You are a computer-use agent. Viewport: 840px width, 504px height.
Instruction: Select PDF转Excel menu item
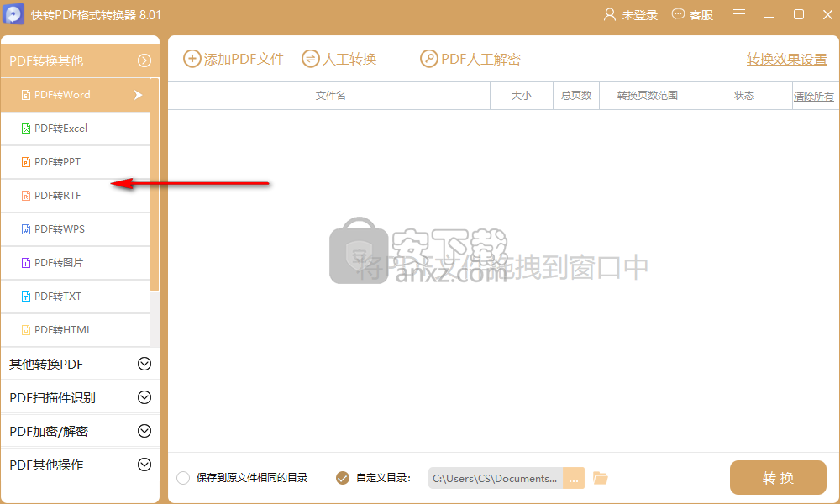[x=76, y=129]
